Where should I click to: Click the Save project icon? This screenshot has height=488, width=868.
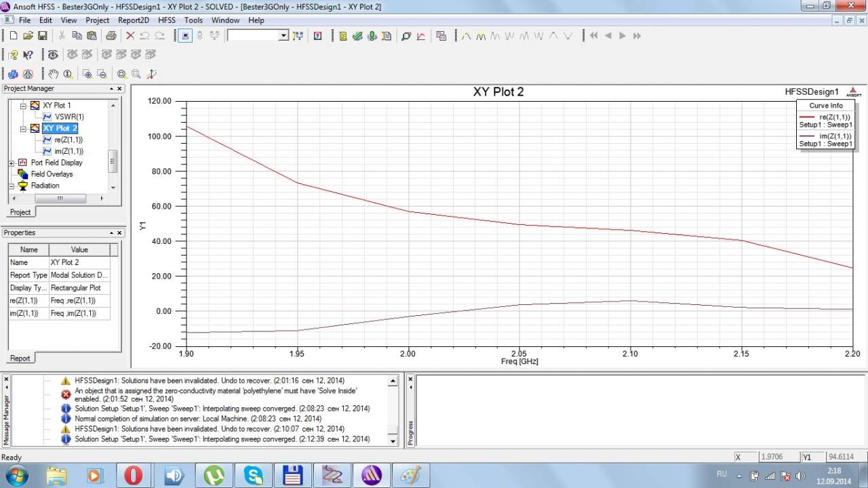click(42, 36)
